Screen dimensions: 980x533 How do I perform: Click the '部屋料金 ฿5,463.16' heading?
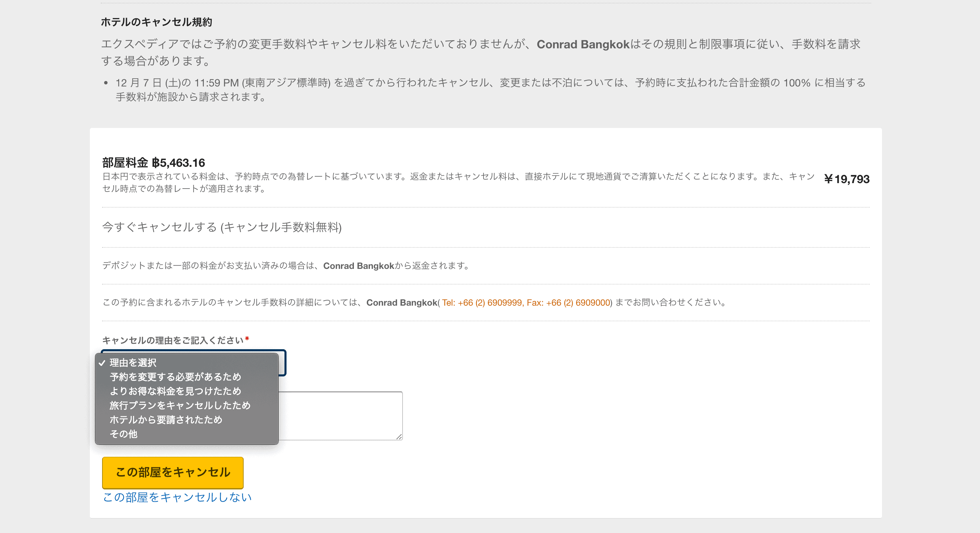pyautogui.click(x=153, y=163)
